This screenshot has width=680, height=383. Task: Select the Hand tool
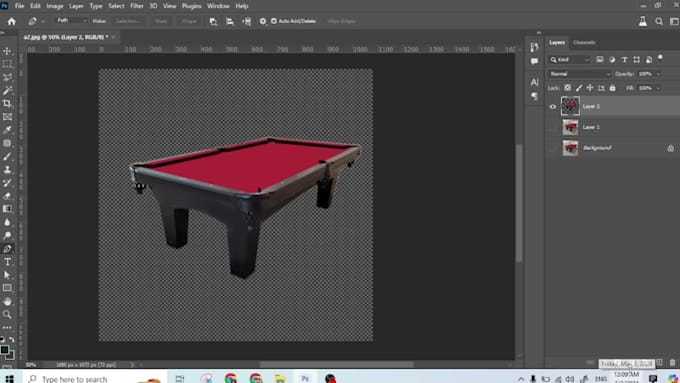(x=7, y=301)
